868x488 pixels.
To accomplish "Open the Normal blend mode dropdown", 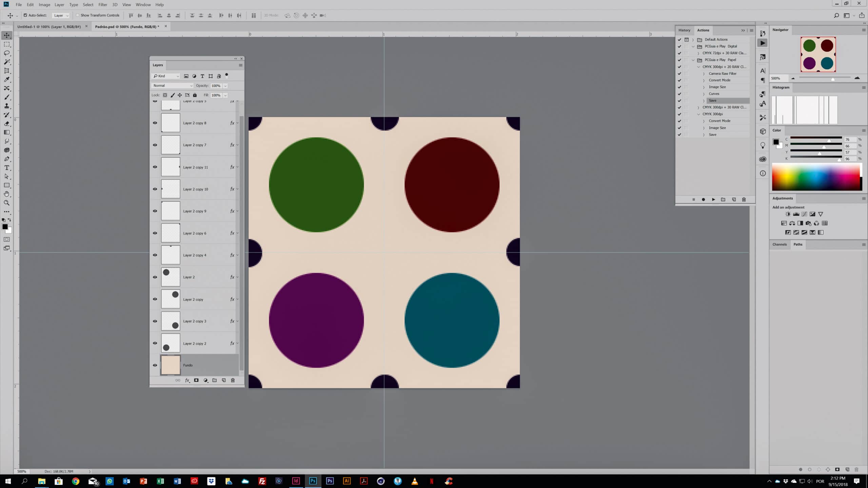I will click(173, 86).
